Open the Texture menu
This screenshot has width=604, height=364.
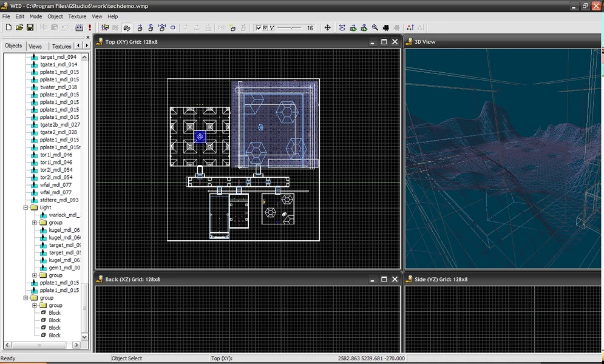point(77,16)
